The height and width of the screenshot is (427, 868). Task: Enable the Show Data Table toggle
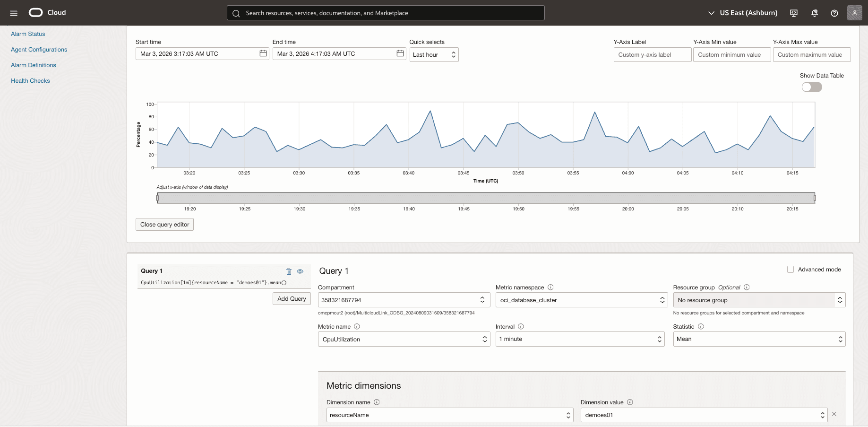coord(811,87)
